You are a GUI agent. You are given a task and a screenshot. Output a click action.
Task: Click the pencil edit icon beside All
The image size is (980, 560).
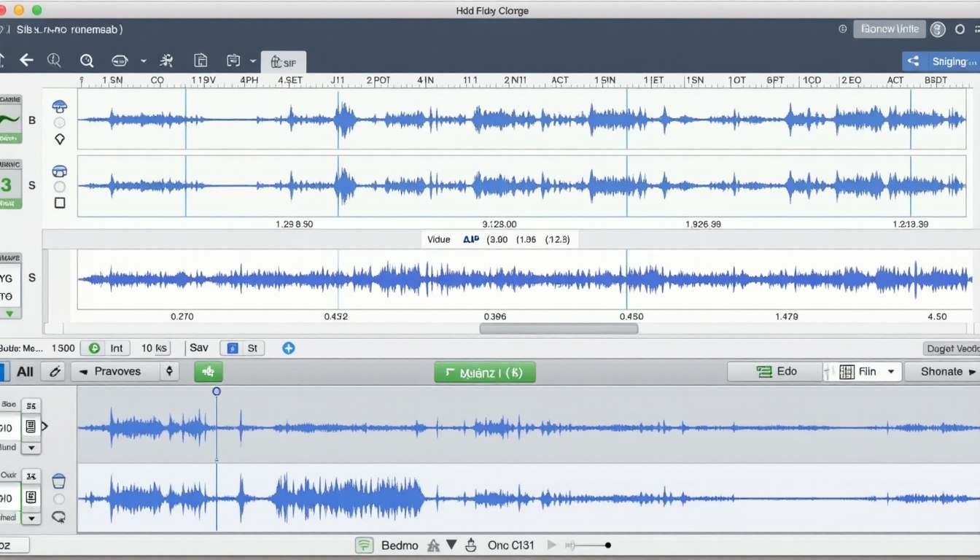(53, 372)
